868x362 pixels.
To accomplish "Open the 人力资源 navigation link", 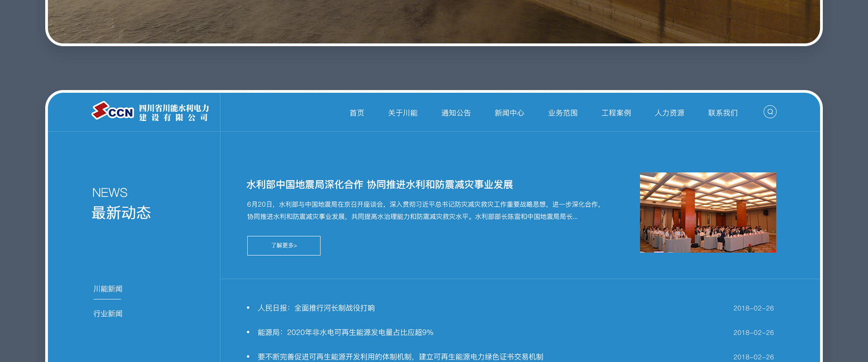I will 669,113.
